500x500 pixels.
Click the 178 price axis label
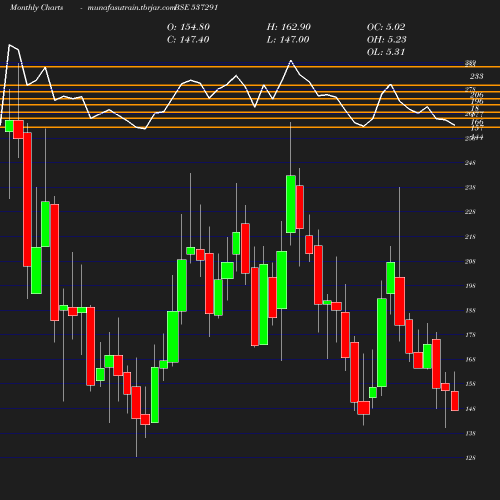[470, 335]
